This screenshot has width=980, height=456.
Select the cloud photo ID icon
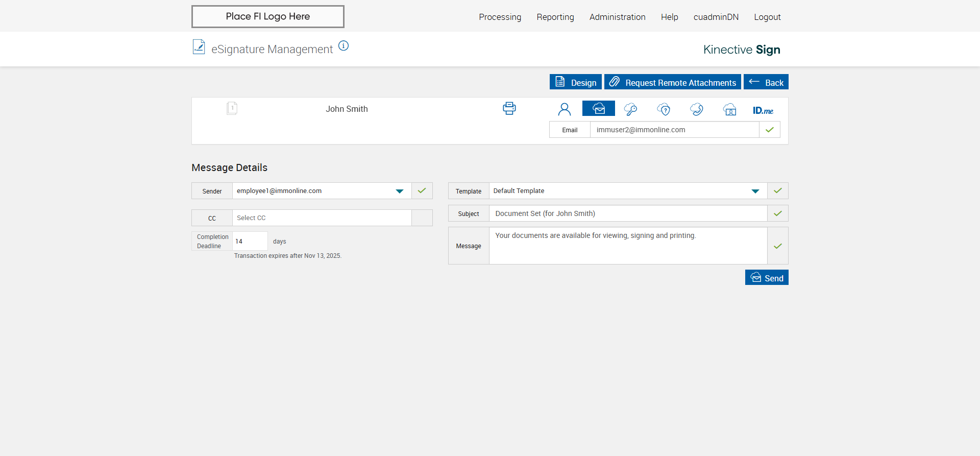(730, 109)
